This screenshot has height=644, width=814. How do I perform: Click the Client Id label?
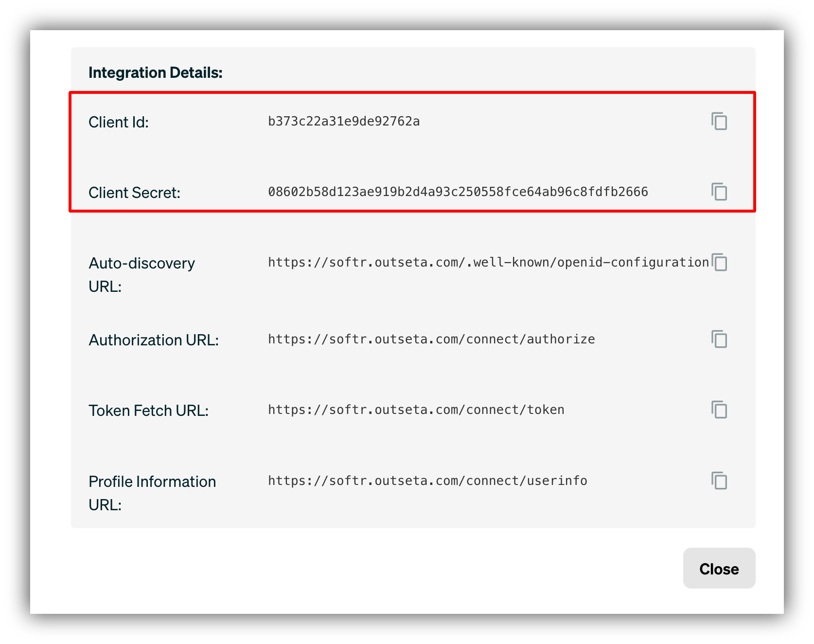click(119, 122)
